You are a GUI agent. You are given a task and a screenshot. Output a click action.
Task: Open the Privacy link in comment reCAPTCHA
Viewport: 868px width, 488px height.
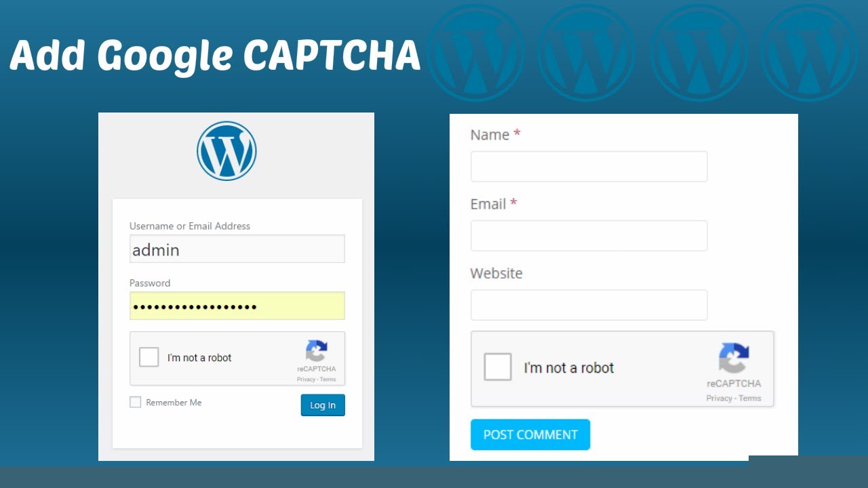[x=719, y=399]
